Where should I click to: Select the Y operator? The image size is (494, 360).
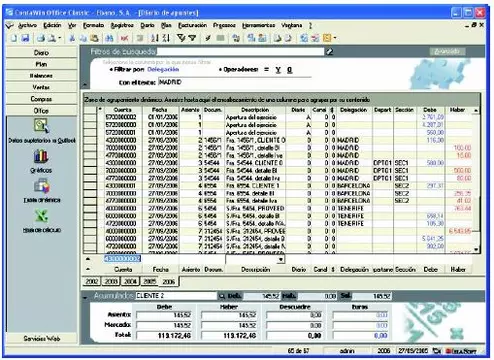[278, 70]
